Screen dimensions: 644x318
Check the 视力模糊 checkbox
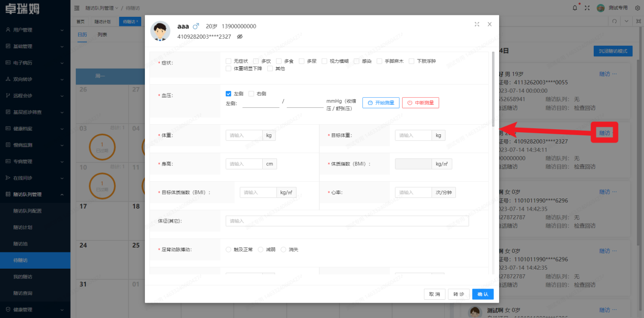(x=324, y=61)
